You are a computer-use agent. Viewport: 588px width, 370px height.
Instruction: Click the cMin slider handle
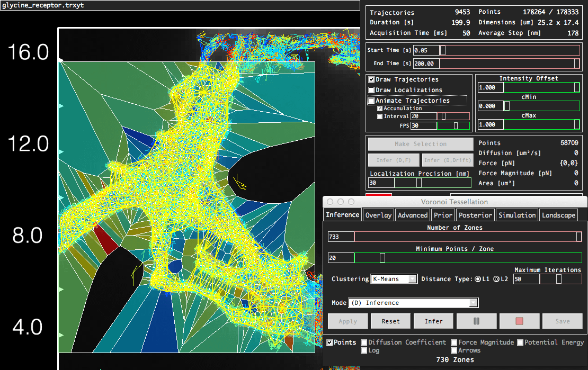click(506, 106)
